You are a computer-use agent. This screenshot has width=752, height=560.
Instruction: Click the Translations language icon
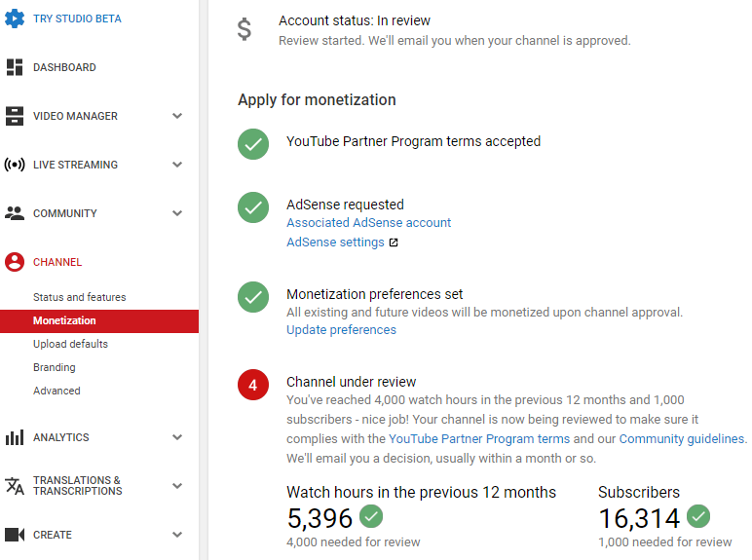click(15, 486)
